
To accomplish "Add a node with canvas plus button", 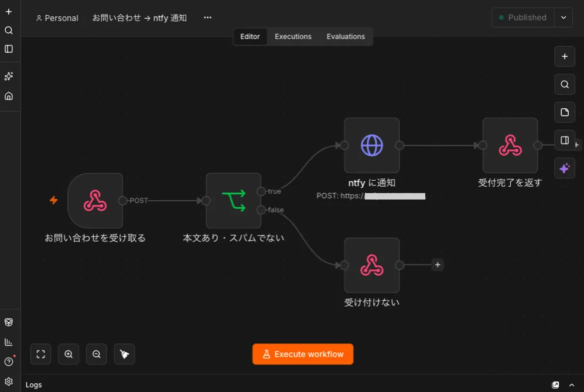I will pos(564,57).
